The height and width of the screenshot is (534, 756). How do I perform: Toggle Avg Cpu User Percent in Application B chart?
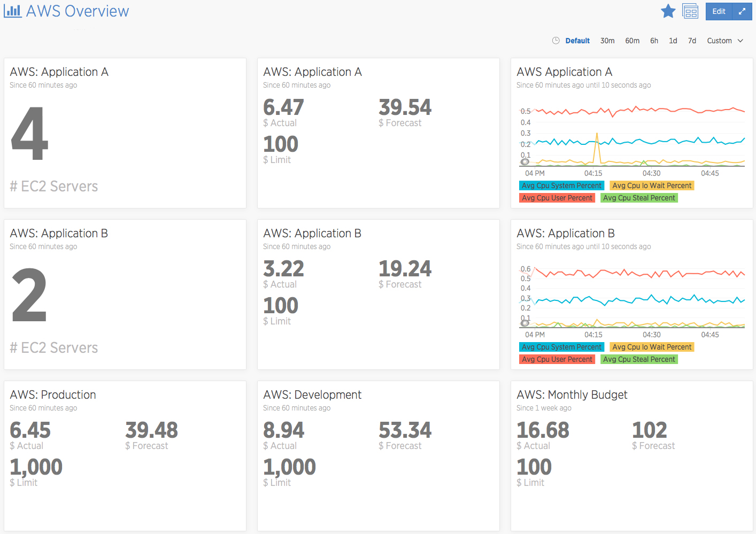click(557, 359)
